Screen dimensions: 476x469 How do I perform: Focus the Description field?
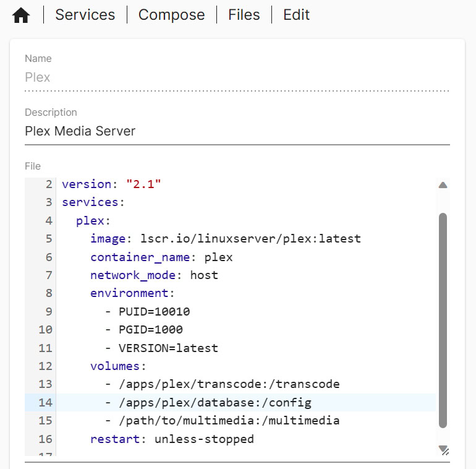coord(237,131)
